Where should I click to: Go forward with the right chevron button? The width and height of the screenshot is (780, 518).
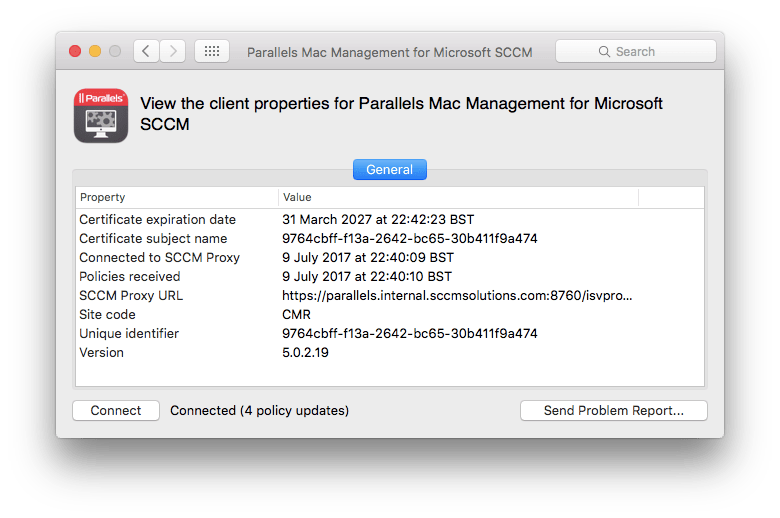[173, 51]
